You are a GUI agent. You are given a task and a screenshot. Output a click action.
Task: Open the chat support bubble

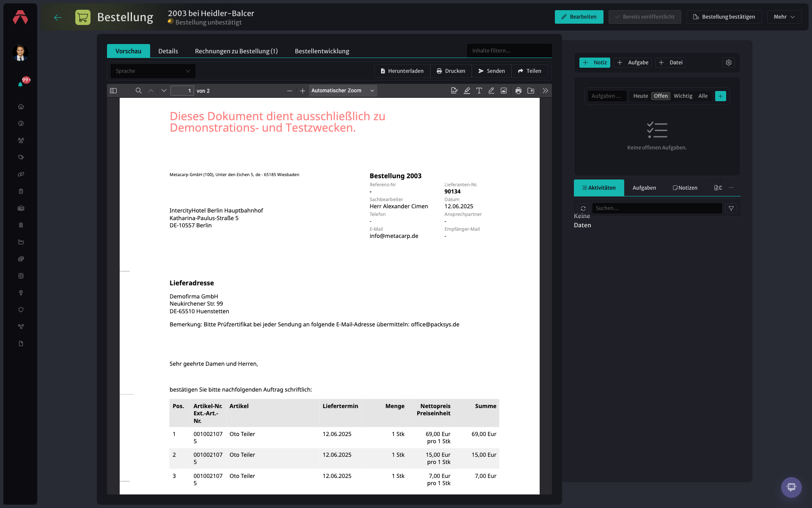(791, 487)
